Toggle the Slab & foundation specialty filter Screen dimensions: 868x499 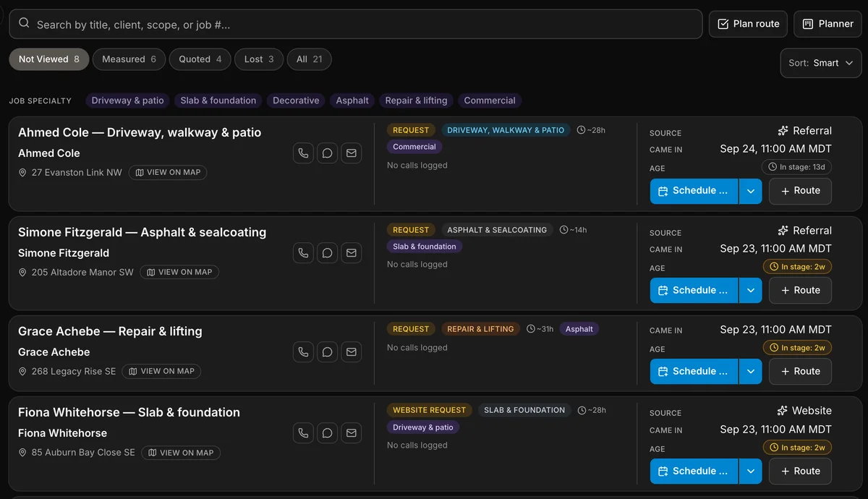point(218,101)
